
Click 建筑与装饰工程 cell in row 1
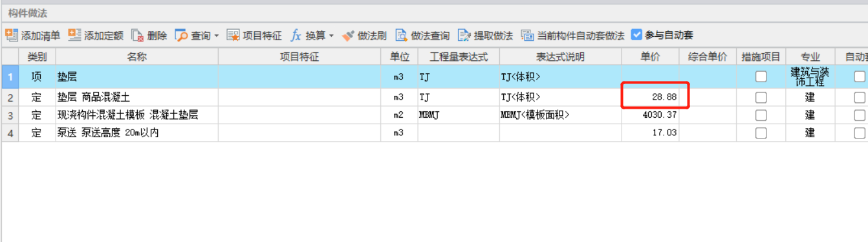810,77
